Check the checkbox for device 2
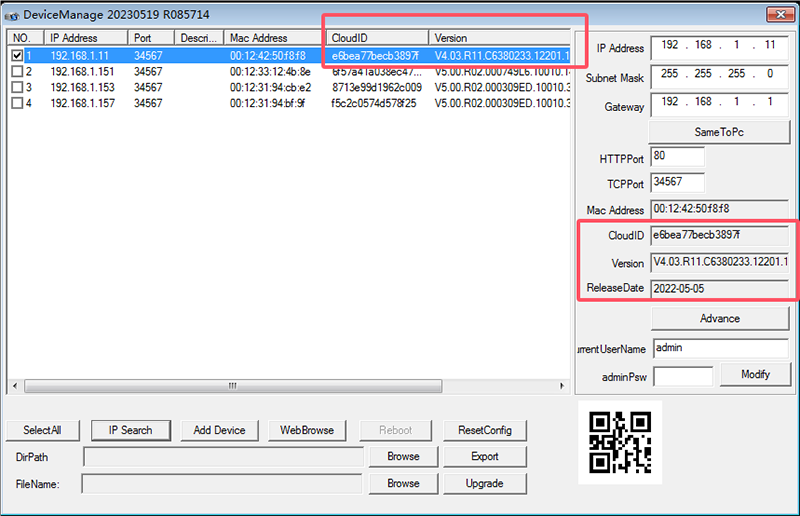Viewport: 800px width, 516px height. 17,72
